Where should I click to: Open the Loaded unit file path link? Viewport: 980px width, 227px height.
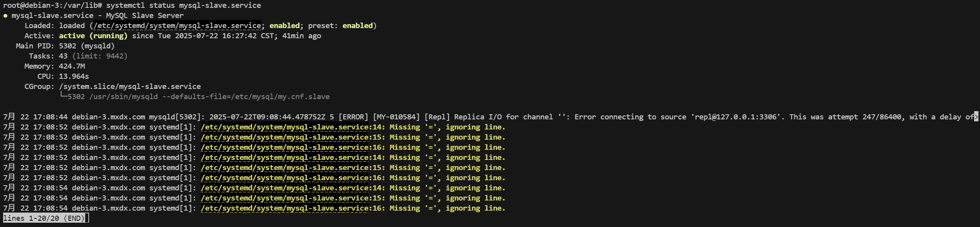point(177,26)
